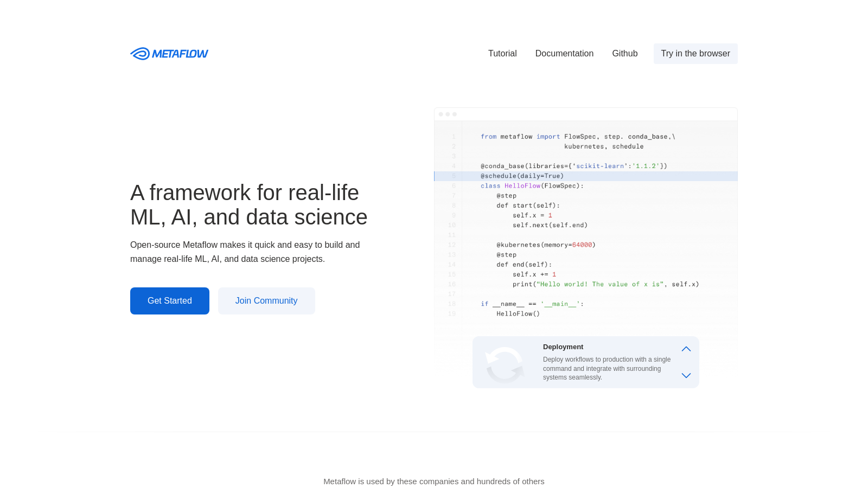
Task: Click the middle window dot on code preview
Action: tap(448, 114)
